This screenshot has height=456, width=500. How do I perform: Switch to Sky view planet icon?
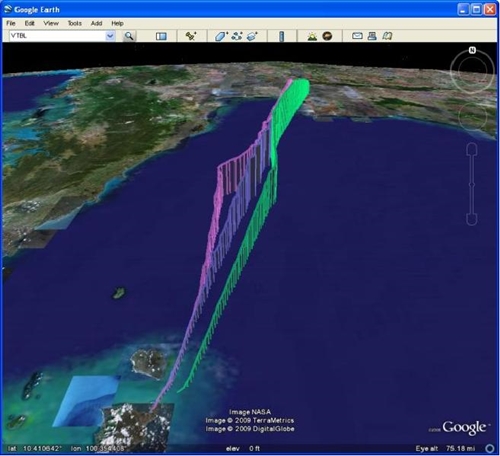327,36
